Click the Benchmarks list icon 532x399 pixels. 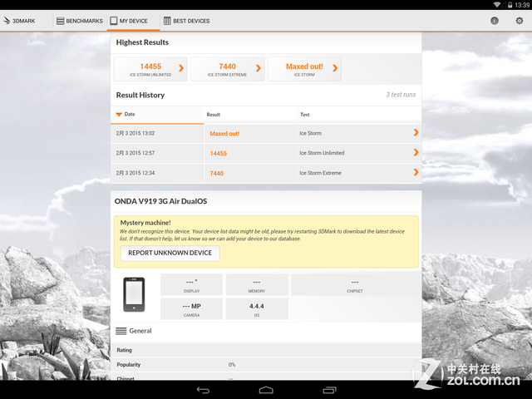tap(60, 21)
